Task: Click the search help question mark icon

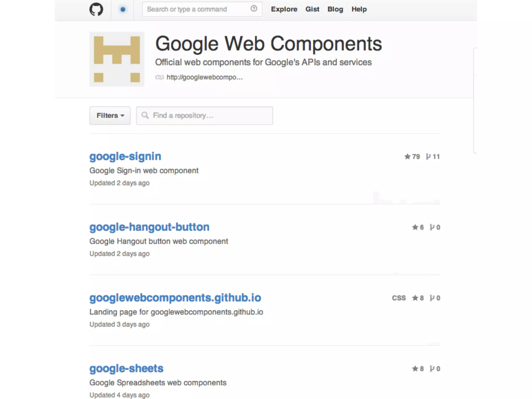Action: pyautogui.click(x=254, y=9)
